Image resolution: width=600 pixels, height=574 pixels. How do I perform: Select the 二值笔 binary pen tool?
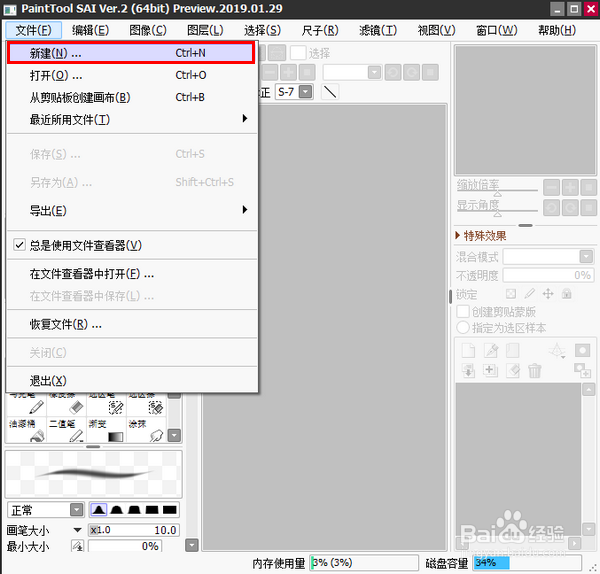coord(67,430)
